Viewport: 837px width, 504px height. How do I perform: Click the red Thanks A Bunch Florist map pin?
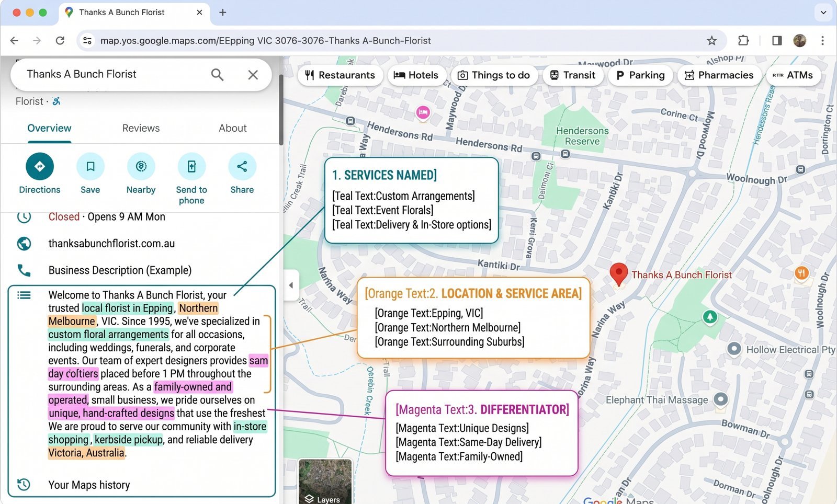pos(619,274)
